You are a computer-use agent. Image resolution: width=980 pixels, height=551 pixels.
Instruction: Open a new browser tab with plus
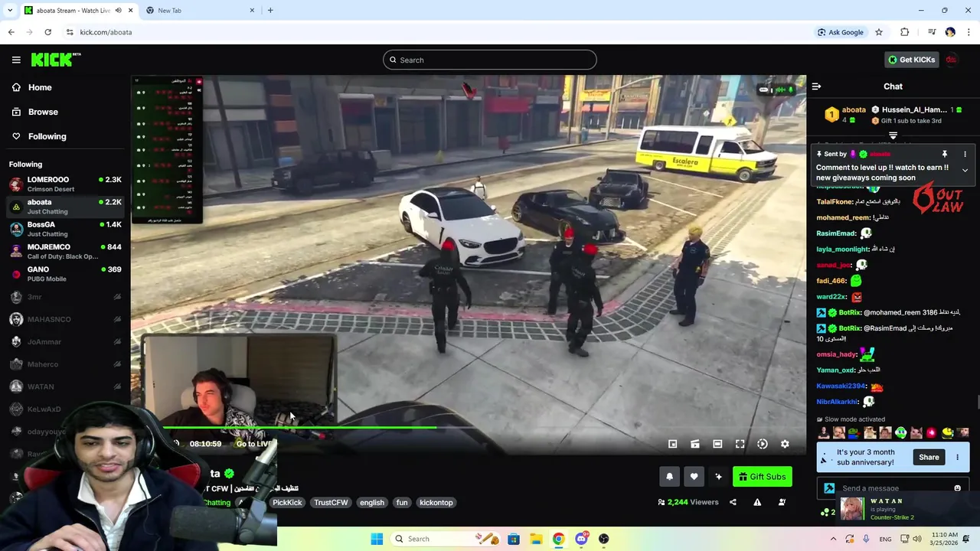270,11
